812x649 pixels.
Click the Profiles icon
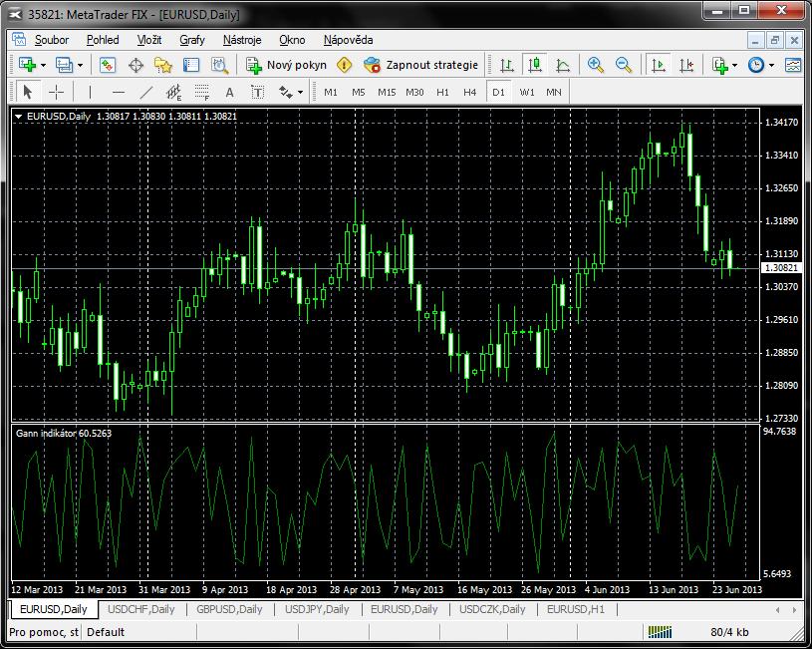coord(64,65)
